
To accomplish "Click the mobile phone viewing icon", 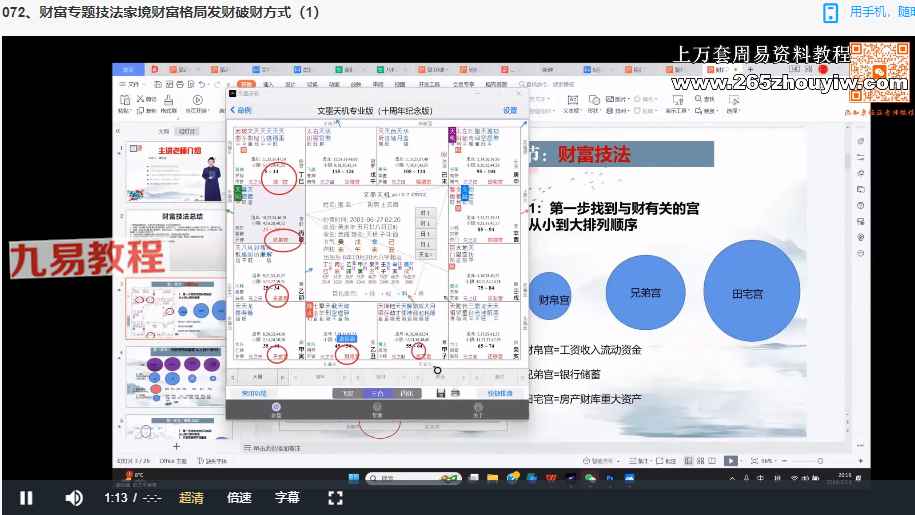I will point(830,12).
